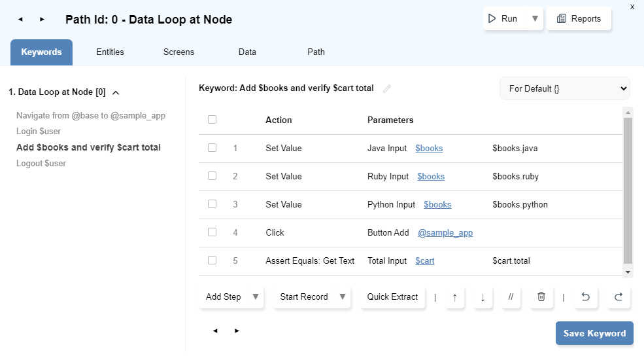Image resolution: width=644 pixels, height=358 pixels.
Task: Collapse the Data Loop at Node [0] tree
Action: tap(116, 93)
